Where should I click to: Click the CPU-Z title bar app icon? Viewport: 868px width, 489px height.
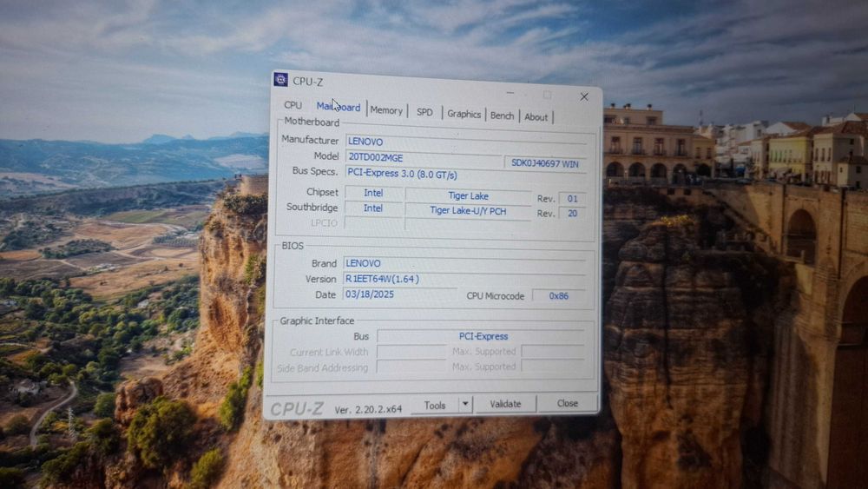click(x=280, y=80)
